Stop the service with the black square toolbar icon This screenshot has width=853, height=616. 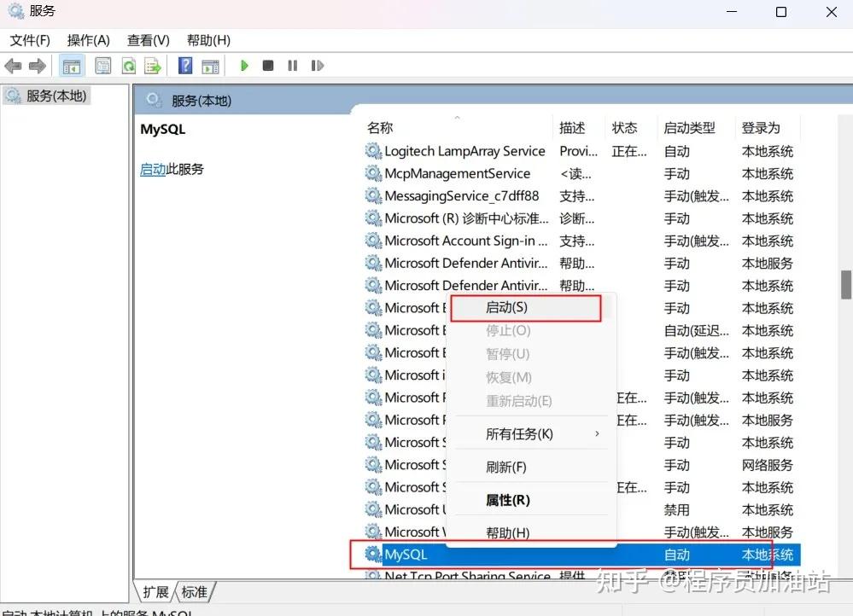267,66
